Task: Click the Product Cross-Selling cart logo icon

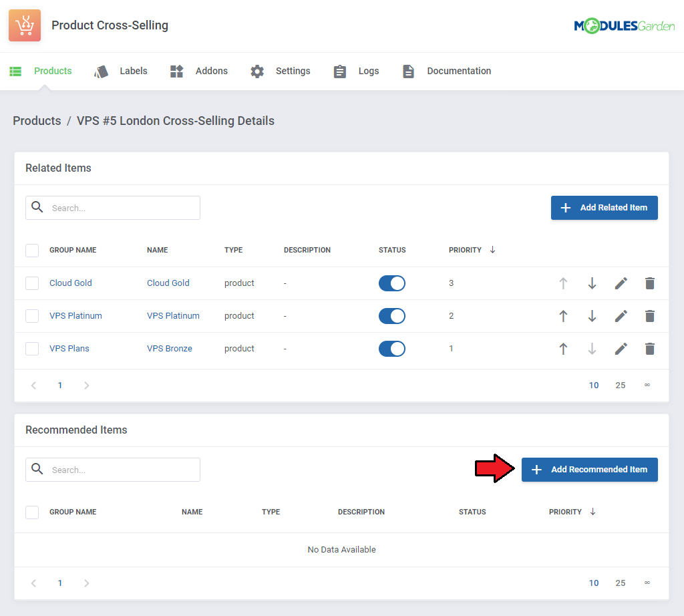Action: tap(25, 25)
